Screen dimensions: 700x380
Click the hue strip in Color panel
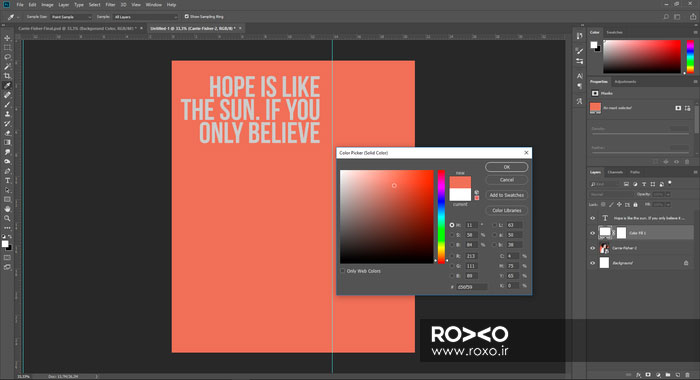click(x=690, y=56)
